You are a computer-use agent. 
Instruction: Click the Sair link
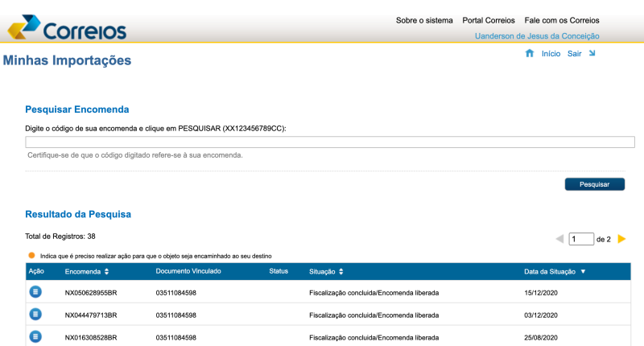coord(574,54)
